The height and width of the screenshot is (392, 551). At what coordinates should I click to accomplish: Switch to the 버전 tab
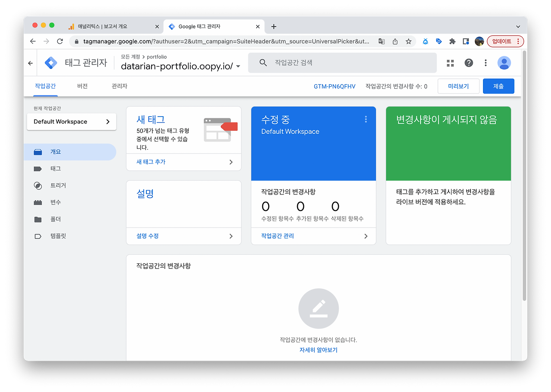pos(82,86)
